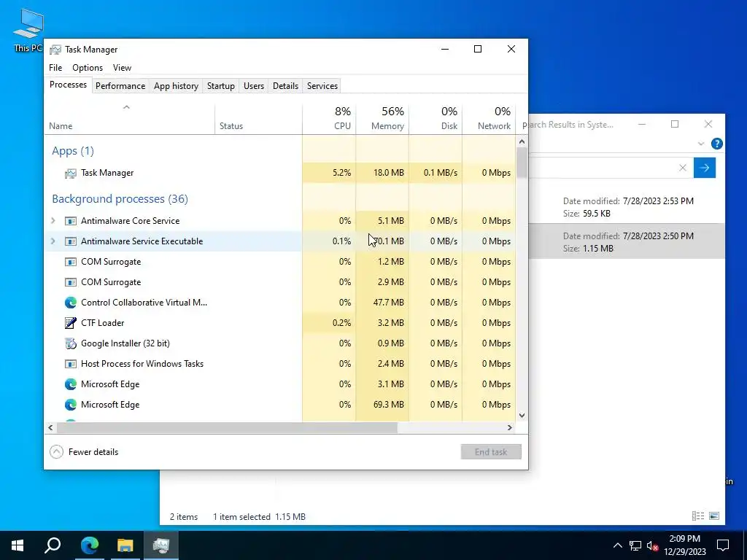Select Host Process for Windows Tasks name
Viewport: 747px width, 560px height.
[142, 364]
